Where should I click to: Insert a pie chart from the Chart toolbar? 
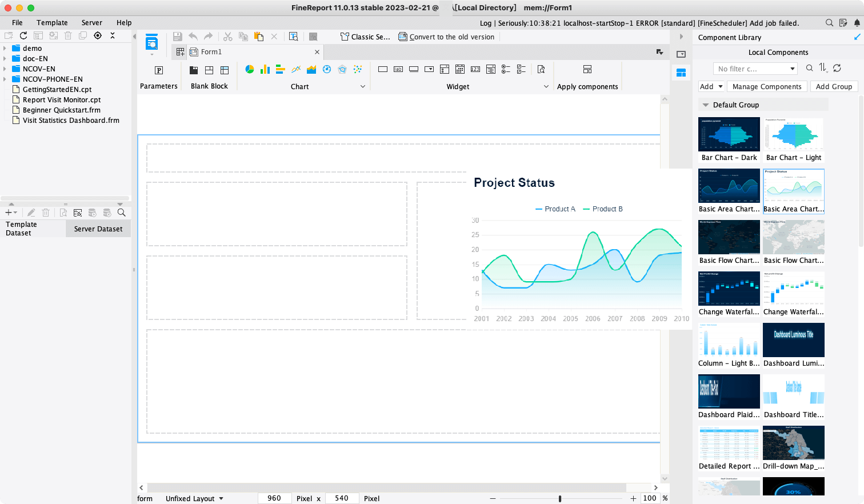tap(249, 69)
